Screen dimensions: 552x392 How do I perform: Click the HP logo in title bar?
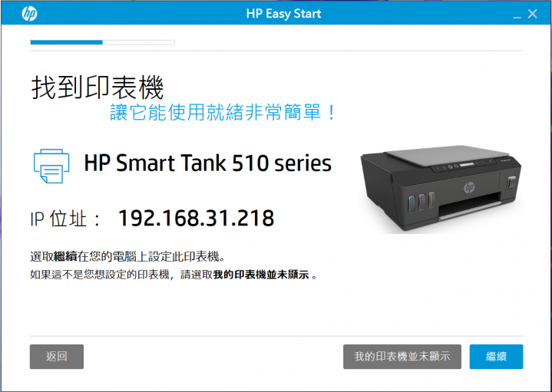pos(30,14)
